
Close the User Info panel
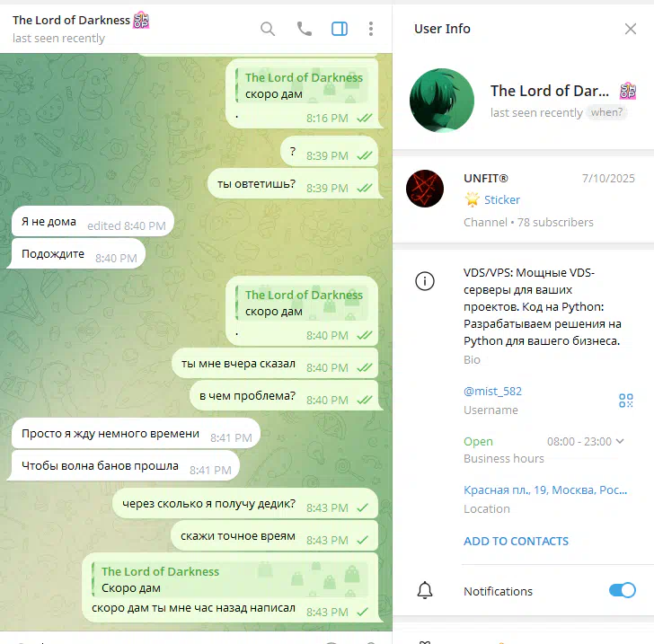coord(631,29)
